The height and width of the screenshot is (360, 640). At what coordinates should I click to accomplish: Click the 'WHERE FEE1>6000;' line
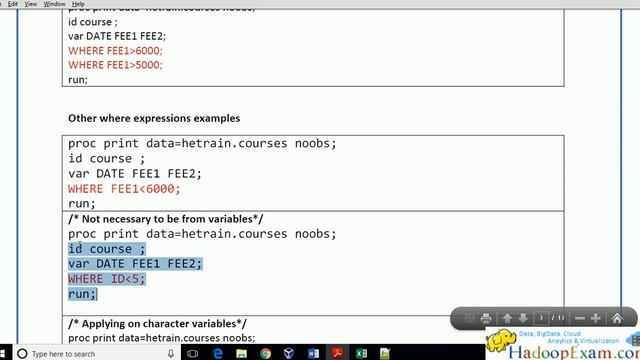click(115, 51)
